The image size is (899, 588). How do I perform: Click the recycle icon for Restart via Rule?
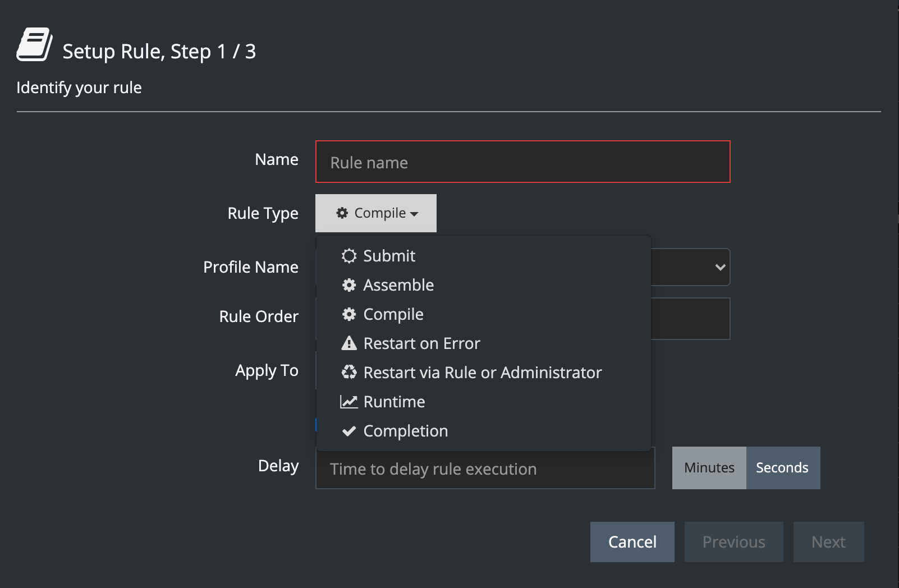click(x=349, y=373)
